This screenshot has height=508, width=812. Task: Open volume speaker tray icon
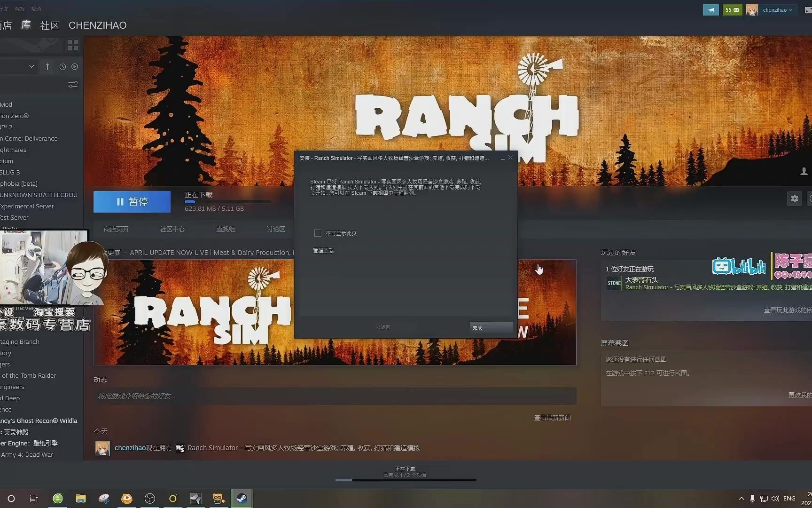click(x=775, y=499)
